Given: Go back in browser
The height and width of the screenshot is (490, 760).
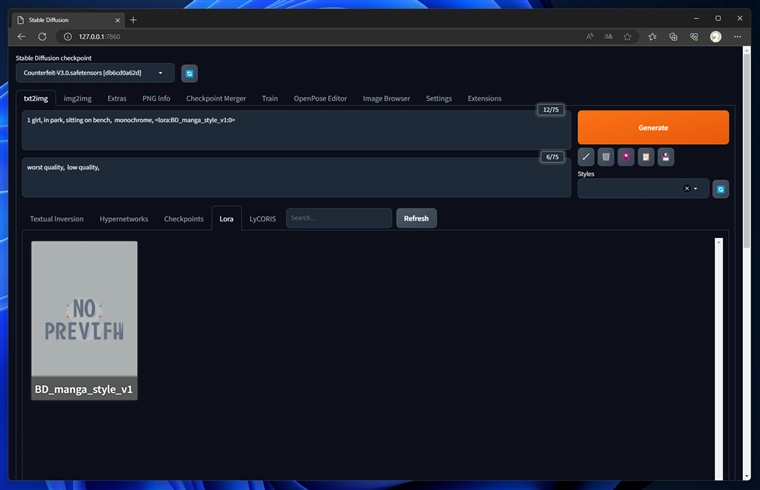Looking at the screenshot, I should click(x=21, y=36).
